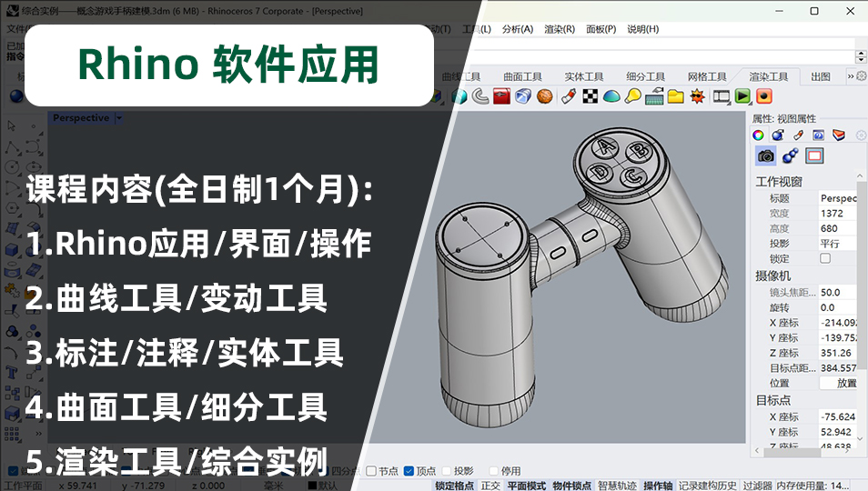The height and width of the screenshot is (491, 868).
Task: Toggle the 投影 osnap checkbox
Action: pos(447,471)
